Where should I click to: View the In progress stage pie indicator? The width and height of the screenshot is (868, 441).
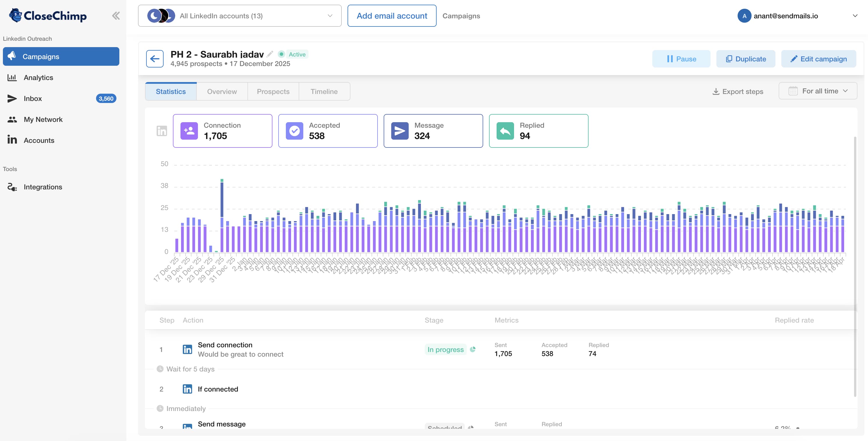tap(473, 349)
